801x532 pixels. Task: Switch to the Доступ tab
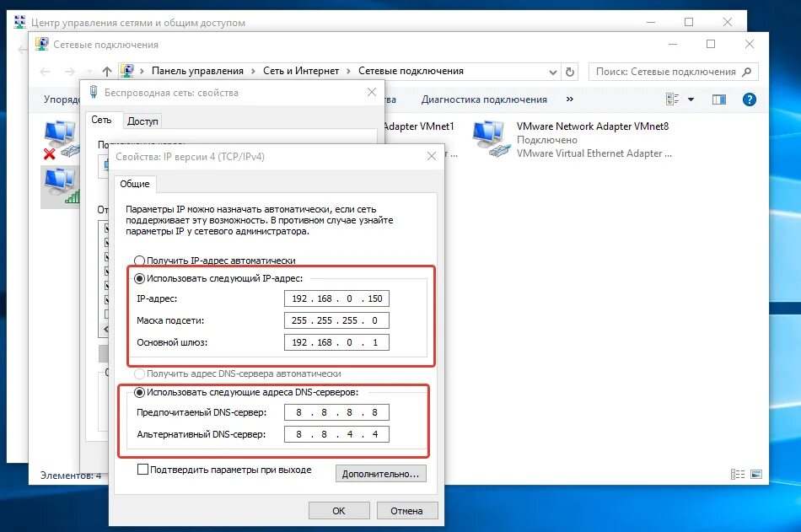tap(142, 121)
